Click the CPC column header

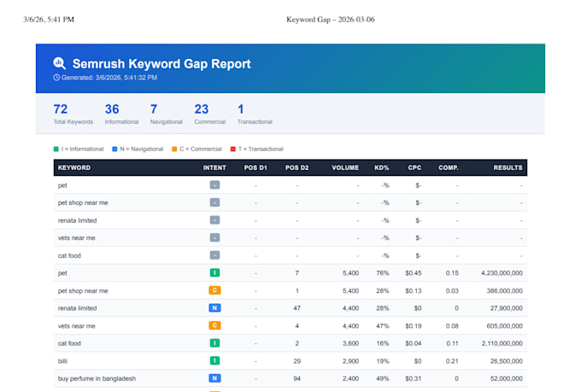click(414, 167)
